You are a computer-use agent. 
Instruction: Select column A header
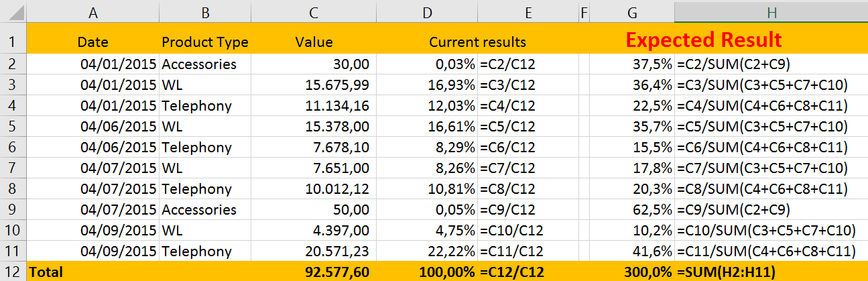click(x=92, y=11)
